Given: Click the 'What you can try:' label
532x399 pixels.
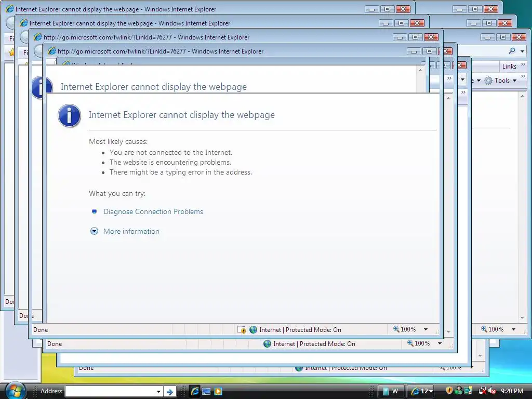Looking at the screenshot, I should pyautogui.click(x=117, y=194).
